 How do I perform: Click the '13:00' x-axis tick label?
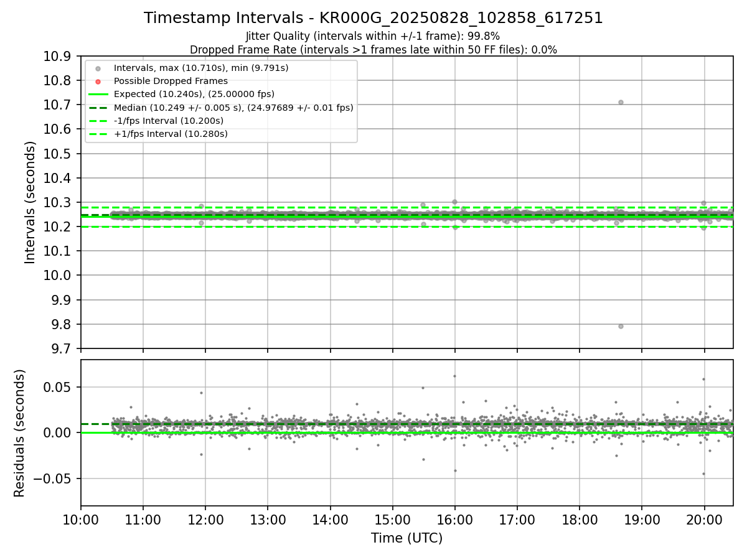[268, 520]
